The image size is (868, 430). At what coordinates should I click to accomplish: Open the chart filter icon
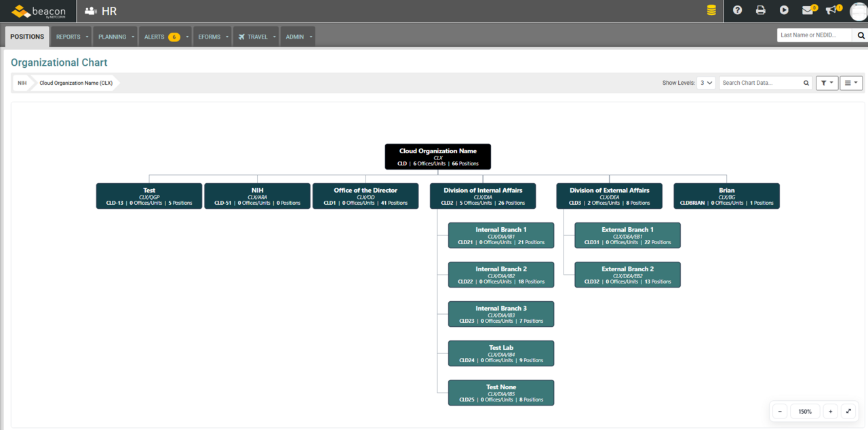[827, 82]
